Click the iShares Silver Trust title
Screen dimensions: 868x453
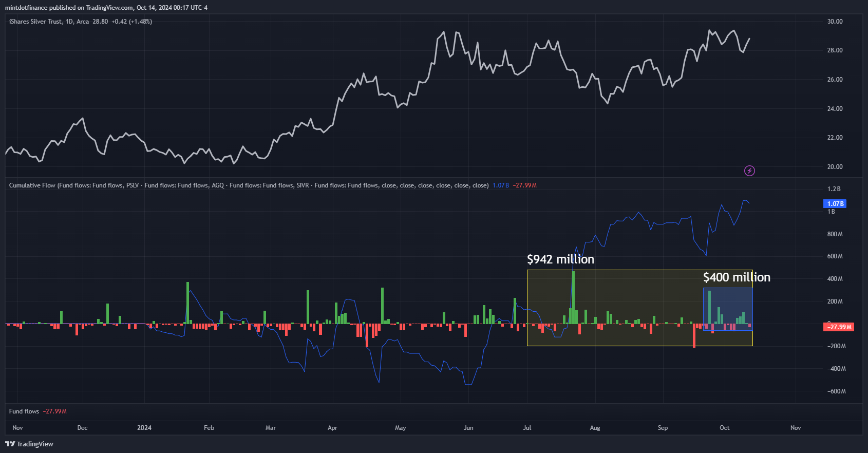click(x=49, y=22)
